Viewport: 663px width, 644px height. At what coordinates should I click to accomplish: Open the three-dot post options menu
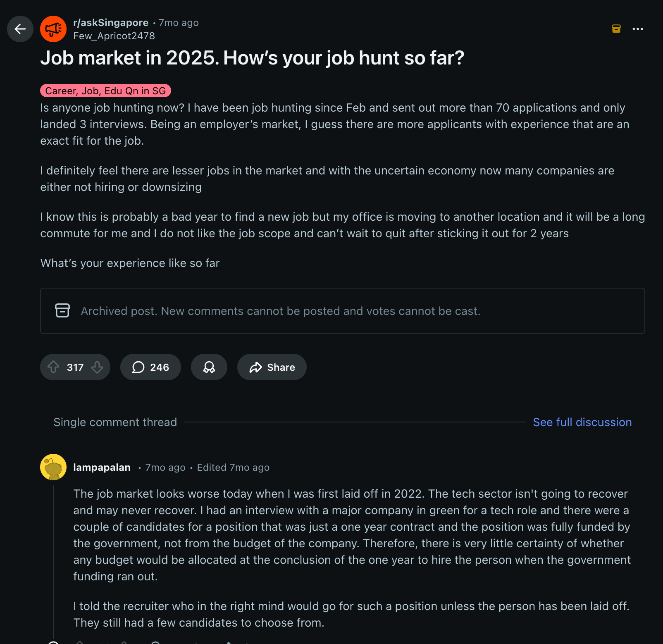(x=637, y=29)
